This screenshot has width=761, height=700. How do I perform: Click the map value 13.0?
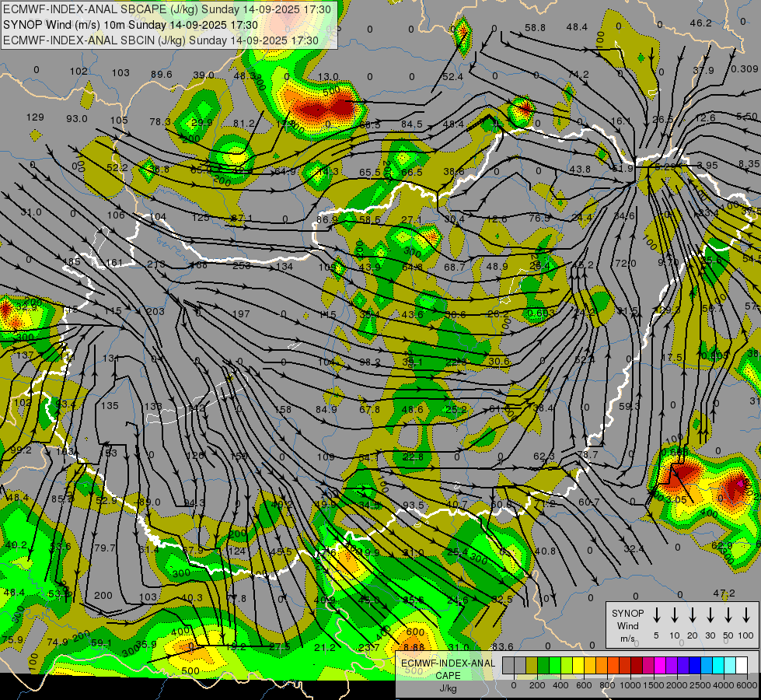coord(328,76)
